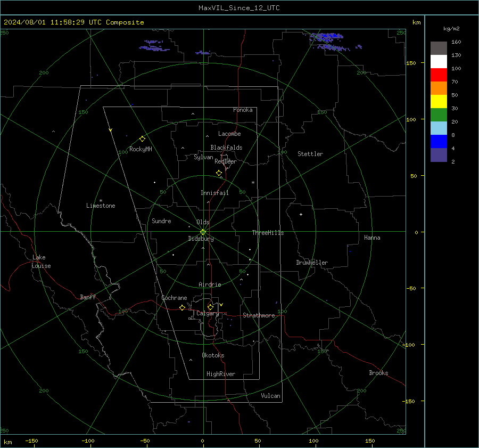The image size is (479, 448).
Task: Pick the red 100 legend color
Action: click(x=439, y=75)
